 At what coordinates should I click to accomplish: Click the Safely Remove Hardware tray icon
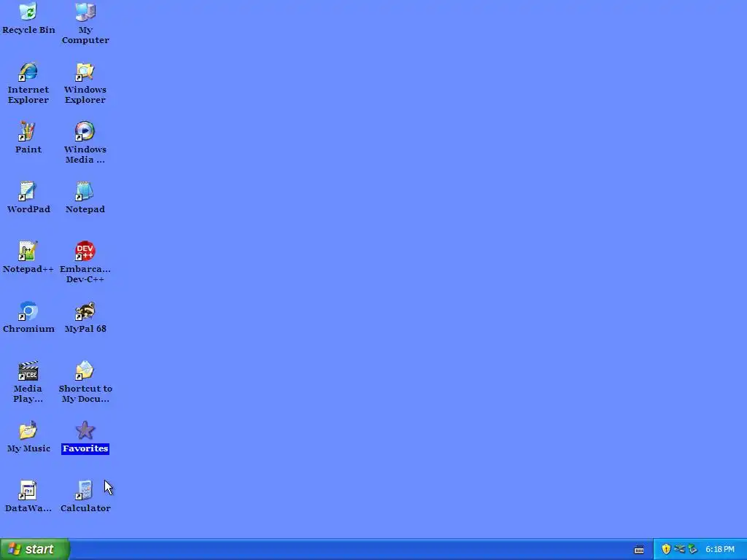[x=692, y=549]
